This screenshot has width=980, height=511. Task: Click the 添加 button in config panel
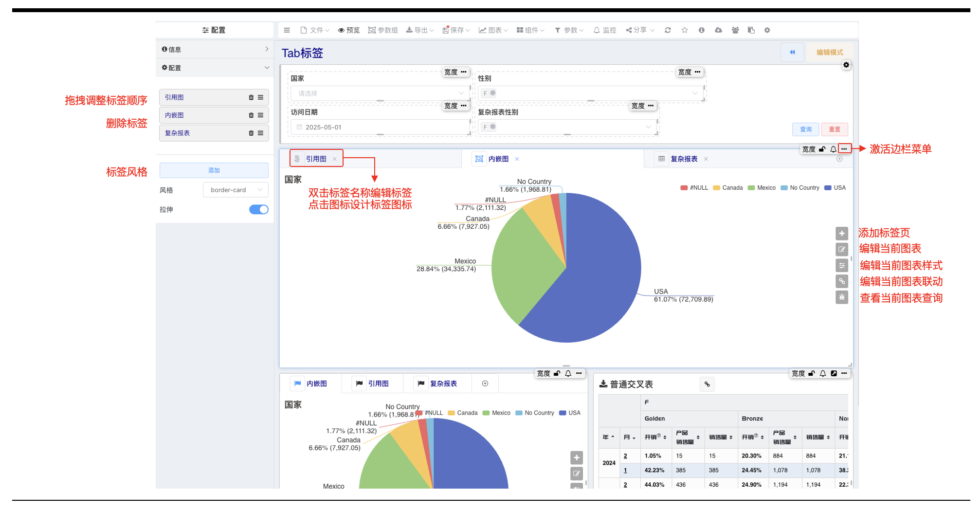(214, 170)
